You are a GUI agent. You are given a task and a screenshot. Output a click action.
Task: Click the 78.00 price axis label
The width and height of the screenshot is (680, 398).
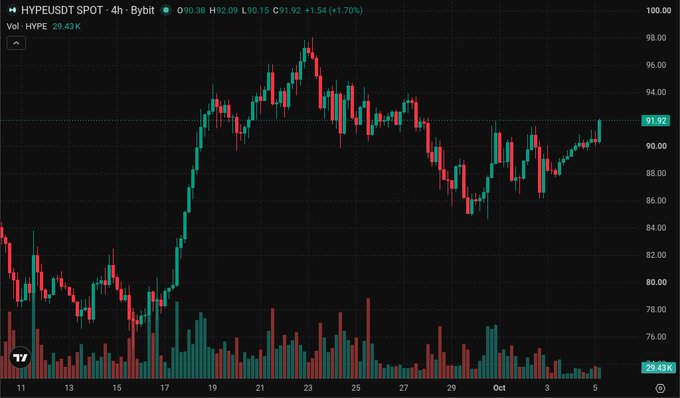656,309
